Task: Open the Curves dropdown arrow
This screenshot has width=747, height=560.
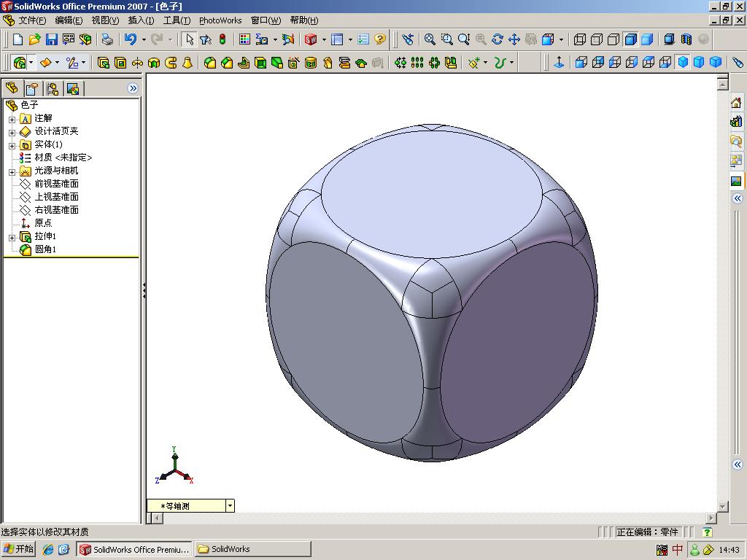Action: 511,63
